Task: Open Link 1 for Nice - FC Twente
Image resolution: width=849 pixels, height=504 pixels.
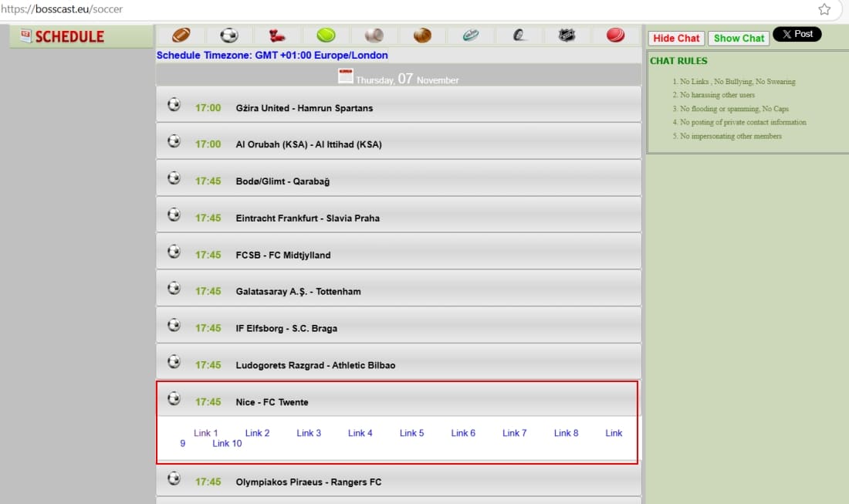Action: 206,433
